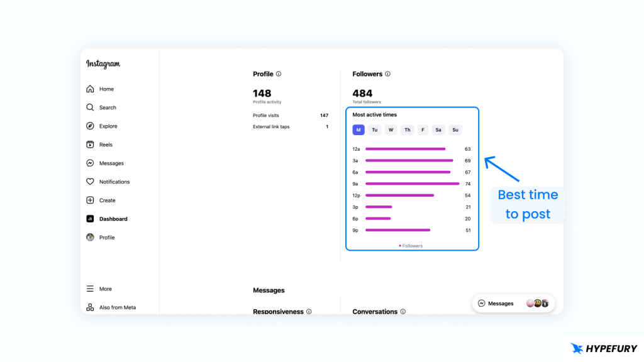Show active times for Wednesday
644x362 pixels.
pos(391,130)
